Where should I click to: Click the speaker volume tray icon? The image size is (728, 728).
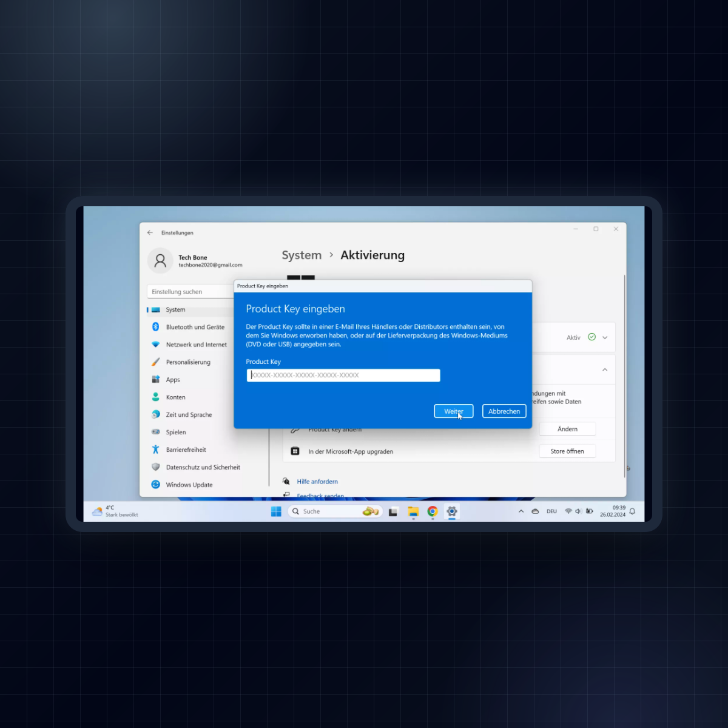coord(578,511)
